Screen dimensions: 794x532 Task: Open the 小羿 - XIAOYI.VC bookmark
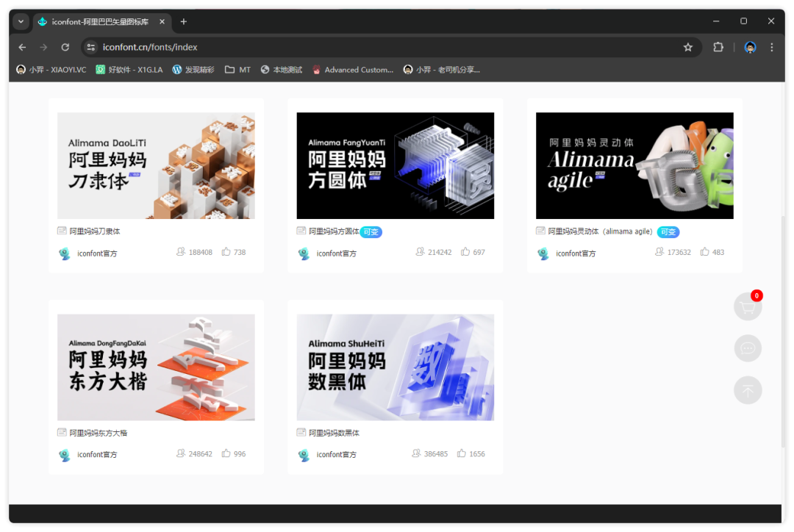click(51, 70)
